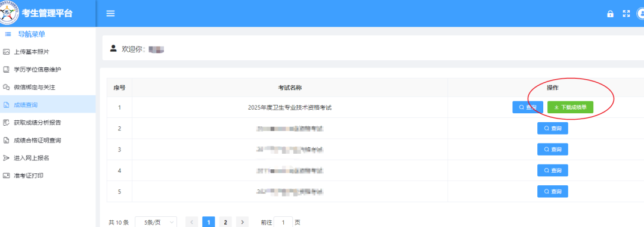644x227 pixels.
Task: Click 查询 button for row 4
Action: tap(552, 170)
